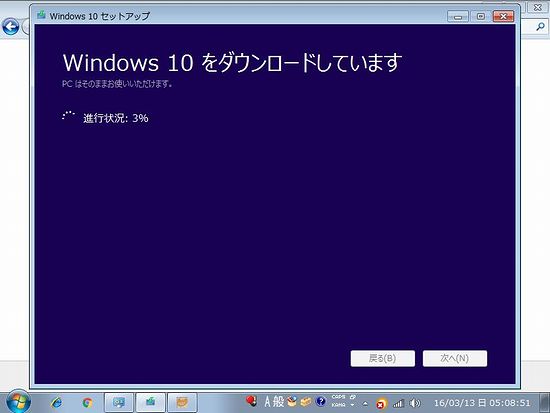
Task: Click the taskbar date and time clock
Action: [482, 403]
